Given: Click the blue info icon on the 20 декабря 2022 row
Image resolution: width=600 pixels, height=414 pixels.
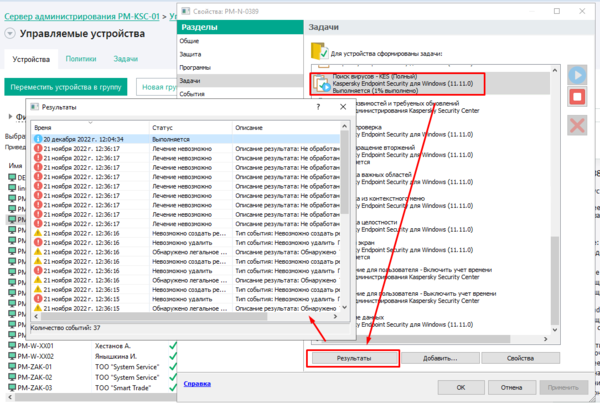Looking at the screenshot, I should (x=38, y=139).
